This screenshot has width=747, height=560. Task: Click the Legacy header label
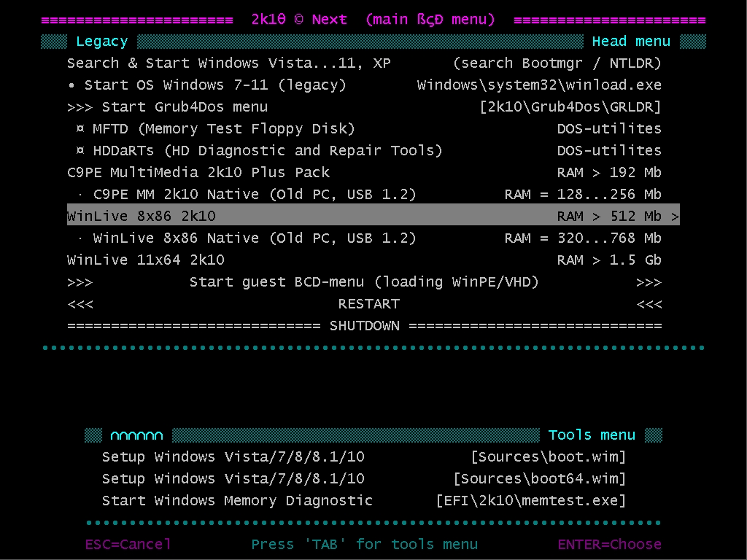[x=101, y=42]
